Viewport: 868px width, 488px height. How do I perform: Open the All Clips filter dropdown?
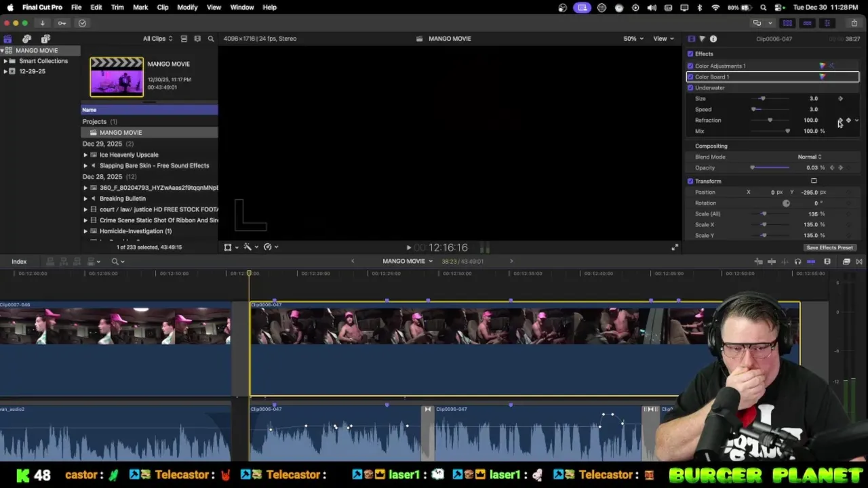click(157, 39)
